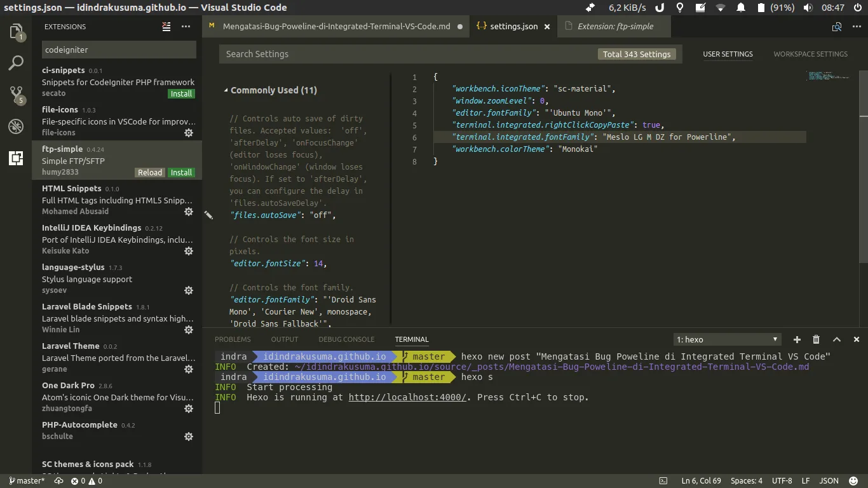Select the Extensions view icon
Image resolution: width=868 pixels, height=488 pixels.
(16, 158)
